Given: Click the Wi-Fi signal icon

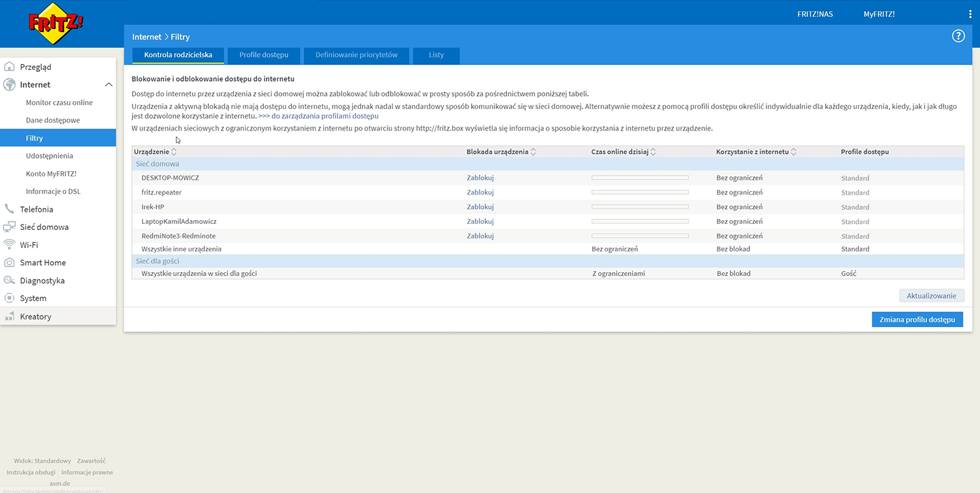Looking at the screenshot, I should 9,245.
